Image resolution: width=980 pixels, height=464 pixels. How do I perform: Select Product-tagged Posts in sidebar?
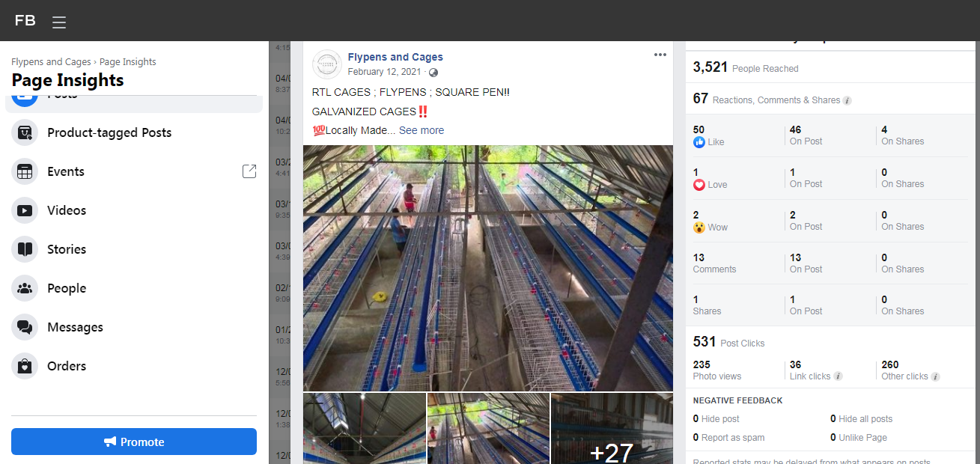coord(134,132)
